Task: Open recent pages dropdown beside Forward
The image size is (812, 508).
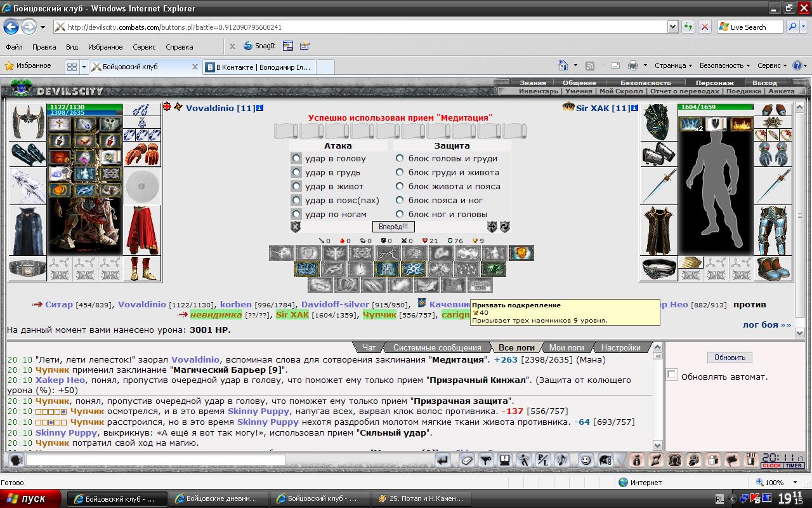Action: (x=43, y=27)
